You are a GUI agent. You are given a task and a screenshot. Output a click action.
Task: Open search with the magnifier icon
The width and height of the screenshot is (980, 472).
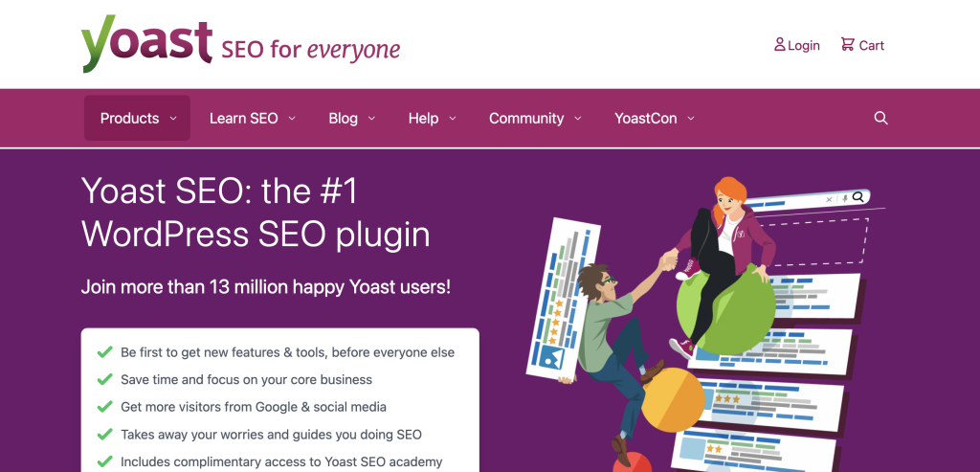pyautogui.click(x=880, y=118)
